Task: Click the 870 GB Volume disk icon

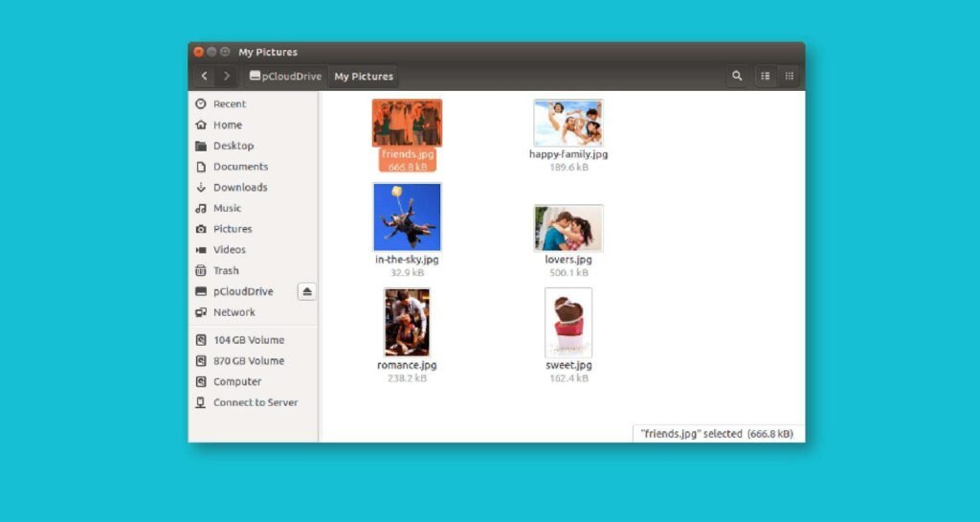Action: (201, 361)
